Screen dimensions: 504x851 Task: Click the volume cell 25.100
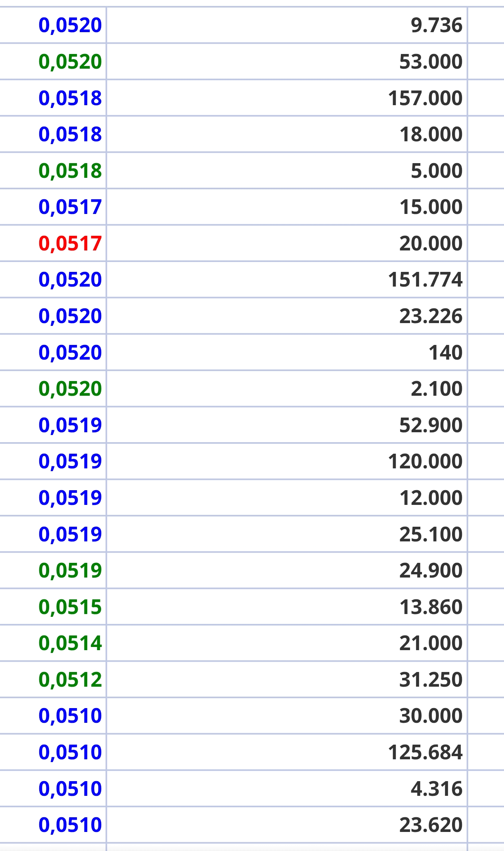tap(431, 534)
